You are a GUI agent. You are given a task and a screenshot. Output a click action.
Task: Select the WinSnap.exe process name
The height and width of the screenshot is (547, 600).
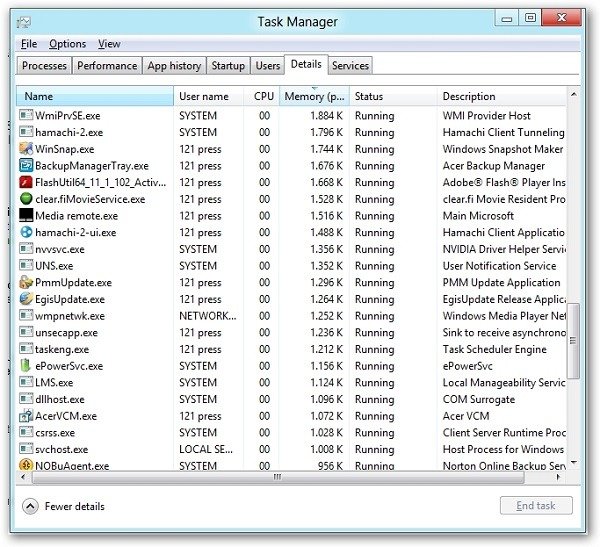point(65,149)
